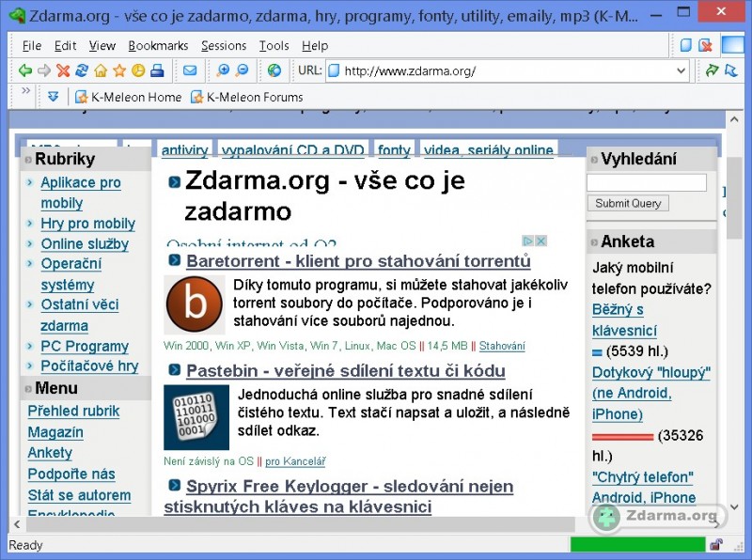
Task: Open Operační systémy link
Action: point(71,273)
